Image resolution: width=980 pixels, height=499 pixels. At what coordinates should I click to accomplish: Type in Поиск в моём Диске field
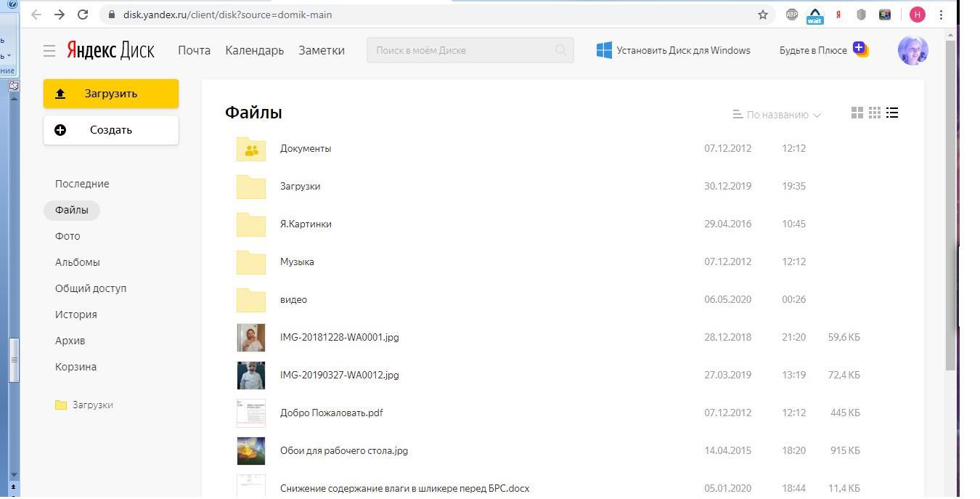point(461,50)
